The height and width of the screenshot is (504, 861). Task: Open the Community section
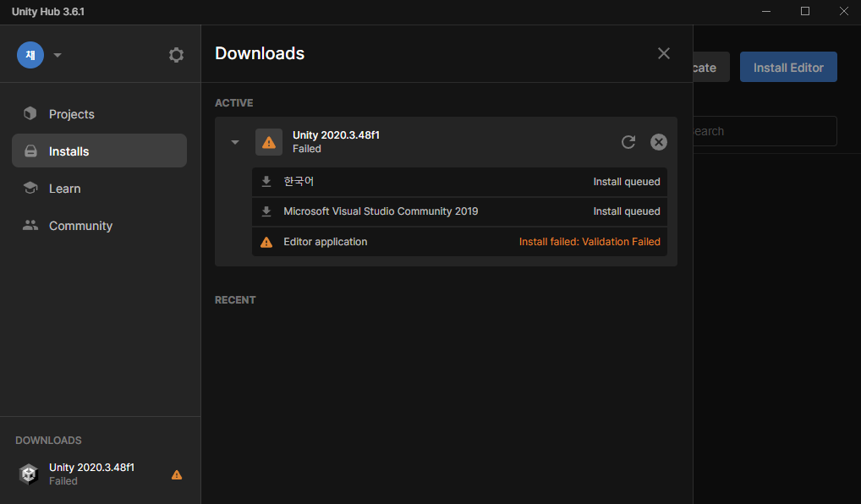click(x=99, y=226)
